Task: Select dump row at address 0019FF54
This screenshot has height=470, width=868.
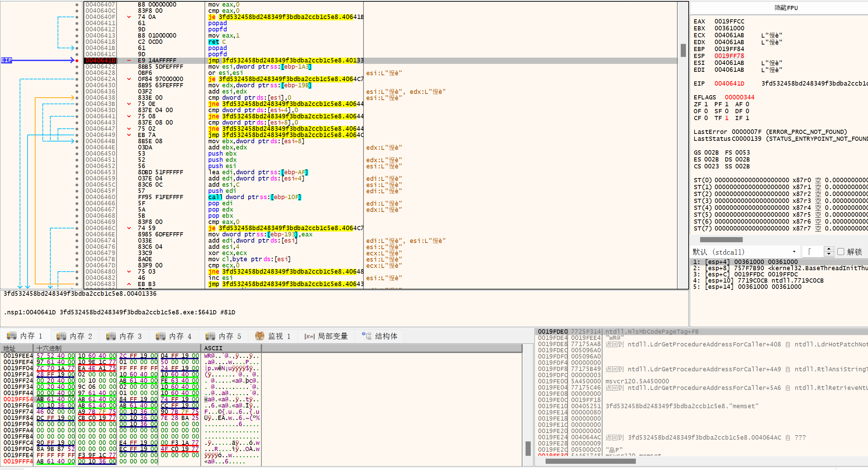Action: (x=131, y=399)
